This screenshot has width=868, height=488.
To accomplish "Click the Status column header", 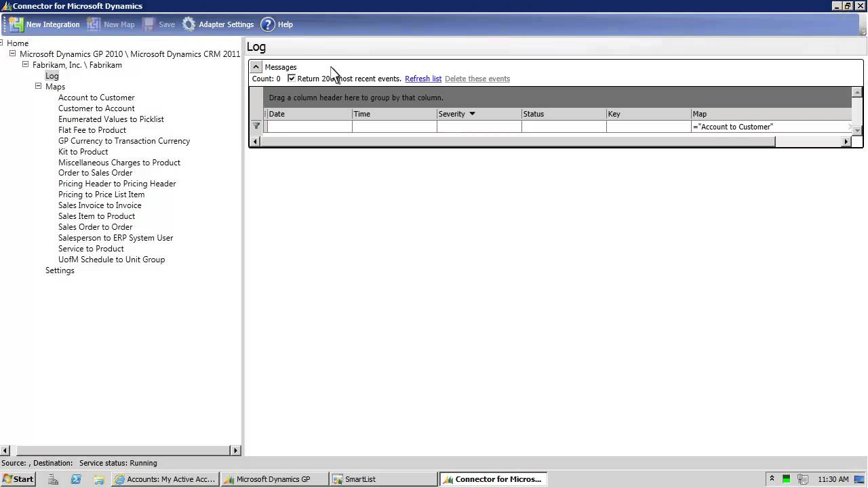I will click(x=564, y=114).
